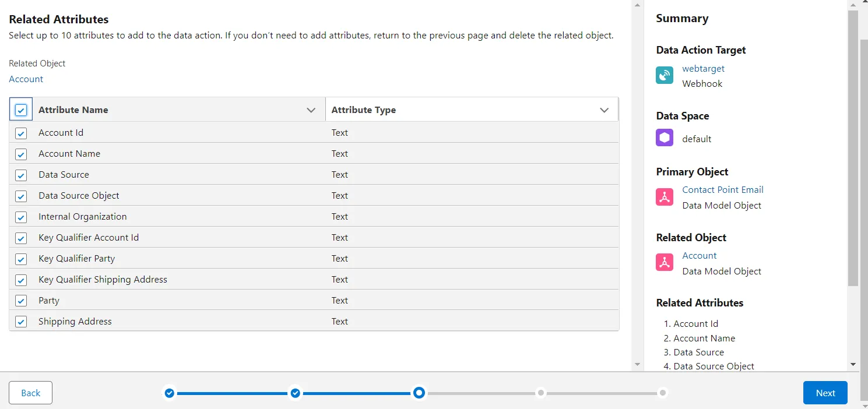The height and width of the screenshot is (409, 868).
Task: Go to the second completed progress step
Action: 295,393
